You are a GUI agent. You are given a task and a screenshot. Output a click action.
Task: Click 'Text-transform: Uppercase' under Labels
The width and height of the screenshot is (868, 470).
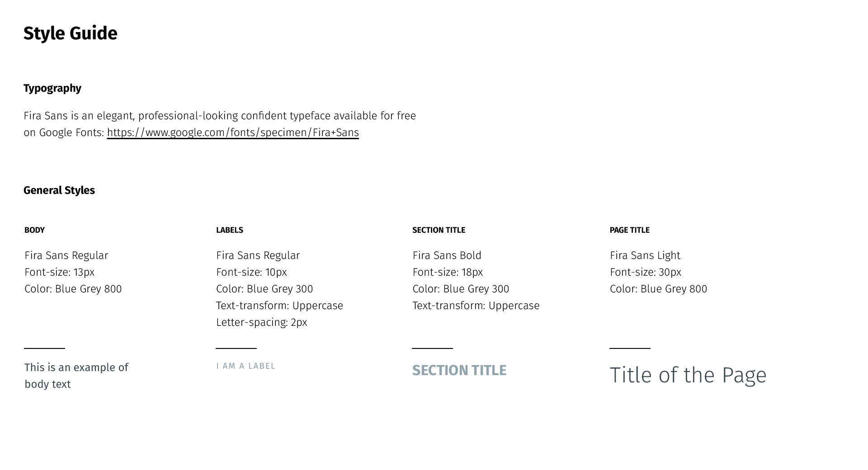pos(279,306)
